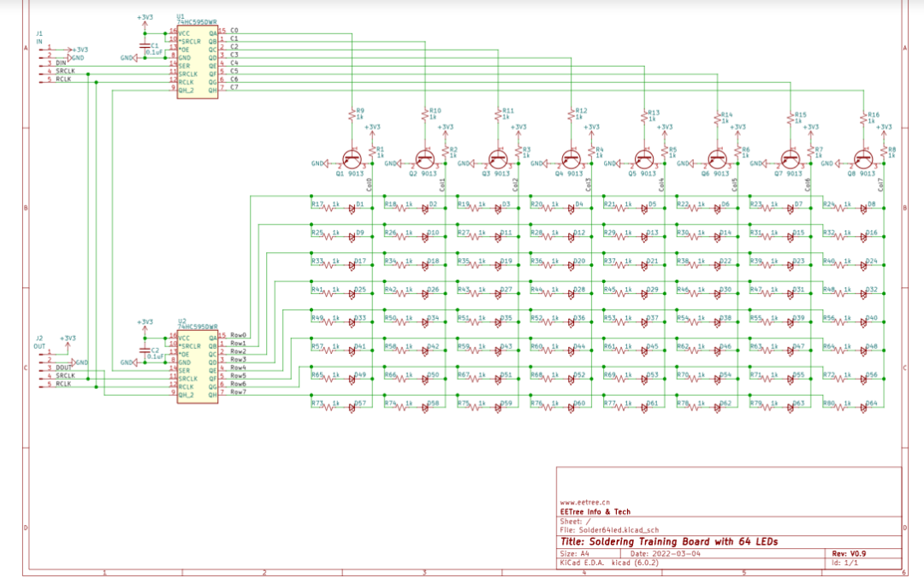Select resistor R9 above transistor Q1

(x=352, y=114)
